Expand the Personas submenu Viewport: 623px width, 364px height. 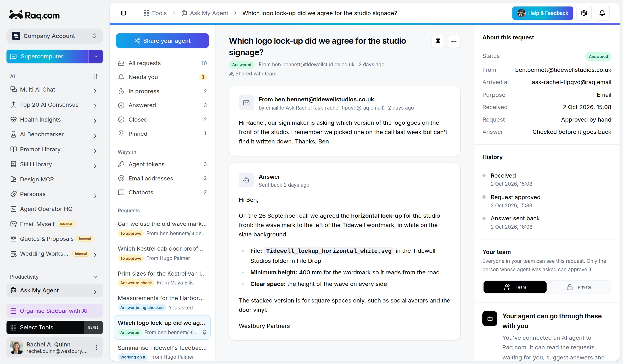(x=95, y=196)
